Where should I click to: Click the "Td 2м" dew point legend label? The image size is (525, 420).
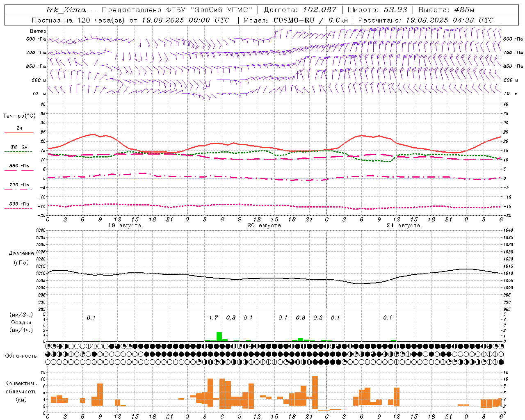point(19,147)
